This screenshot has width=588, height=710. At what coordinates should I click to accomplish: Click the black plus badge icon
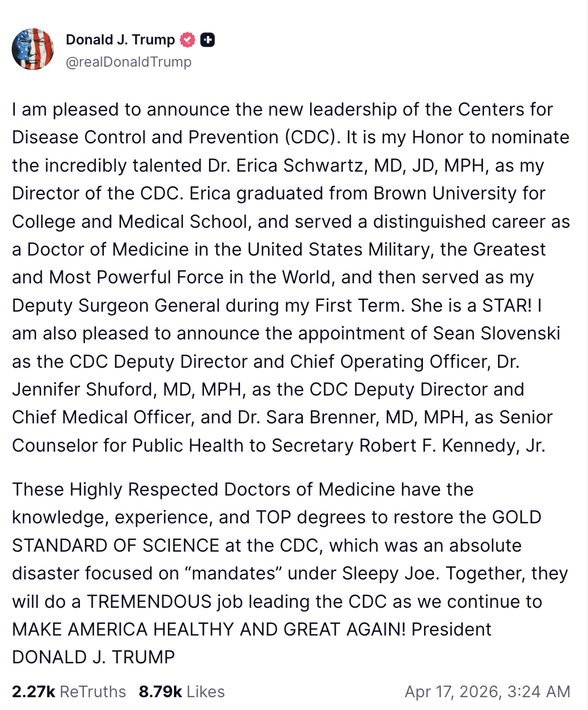click(208, 39)
